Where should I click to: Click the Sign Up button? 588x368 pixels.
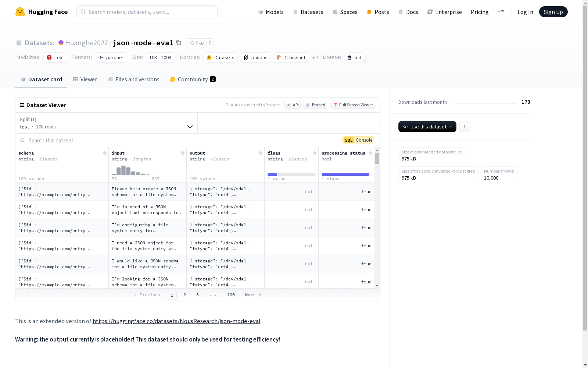553,12
